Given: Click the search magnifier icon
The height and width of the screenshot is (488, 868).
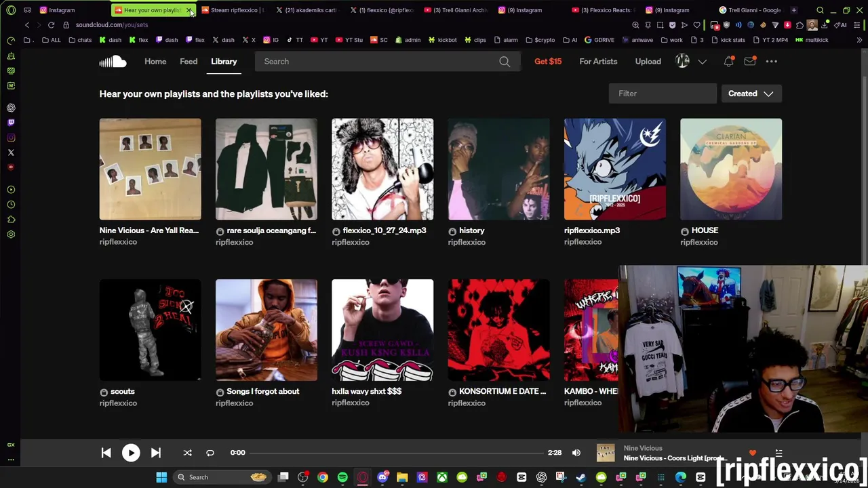Looking at the screenshot, I should [505, 62].
